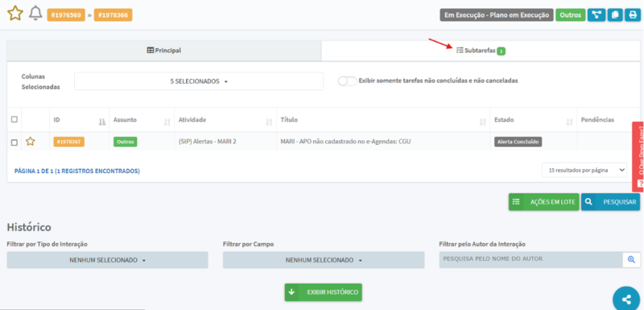This screenshot has height=310, width=644.
Task: Click the green 'Outros' badge at top
Action: [x=571, y=15]
